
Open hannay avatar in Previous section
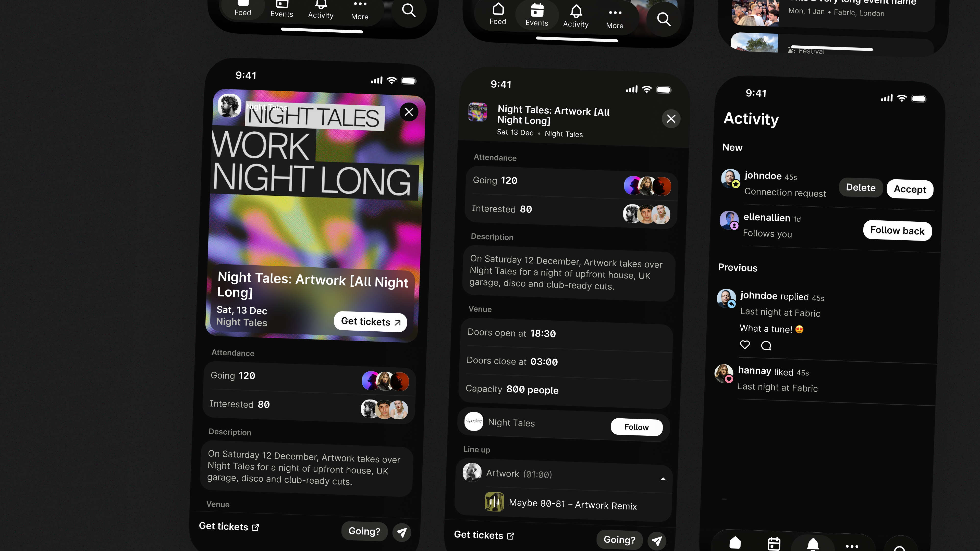(724, 373)
